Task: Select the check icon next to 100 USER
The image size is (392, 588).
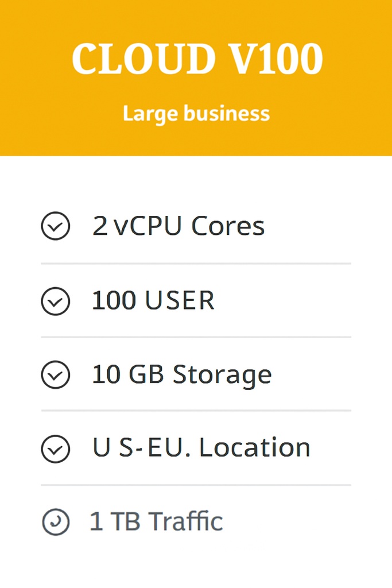Action: [x=56, y=301]
